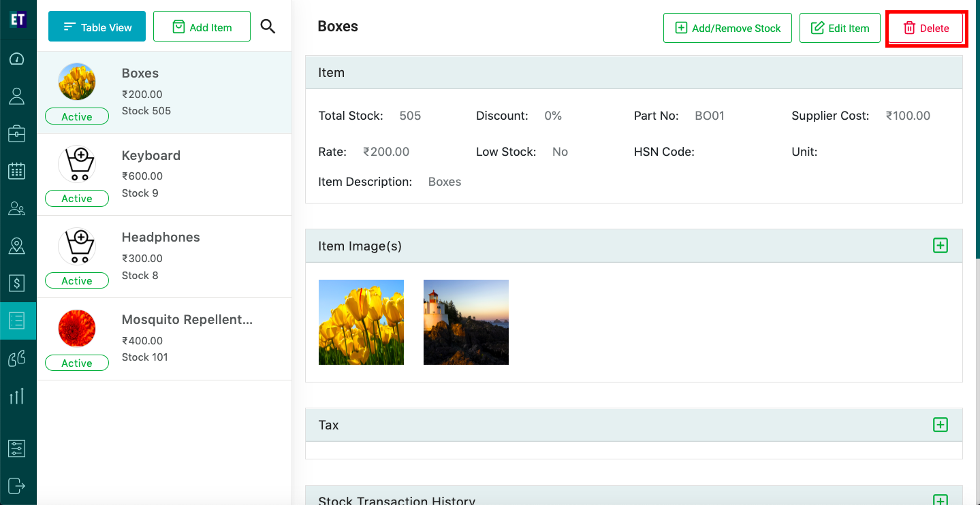Open the map location pin icon in sidebar
This screenshot has width=980, height=505.
tap(17, 246)
